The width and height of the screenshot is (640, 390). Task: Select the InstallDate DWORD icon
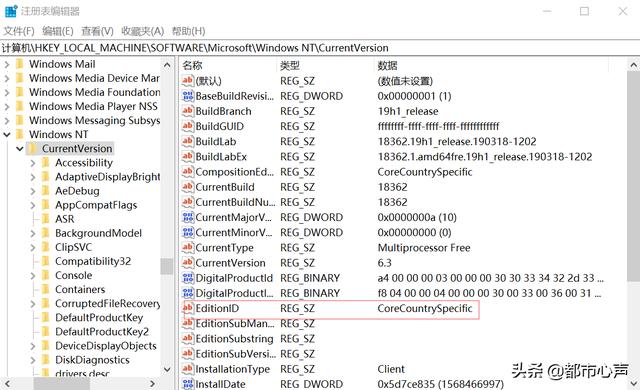(188, 383)
